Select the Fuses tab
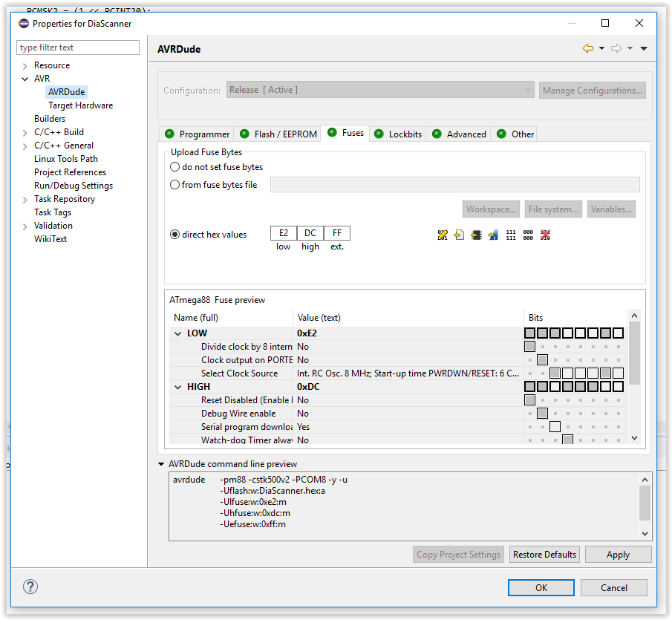This screenshot has height=620, width=672. (345, 133)
